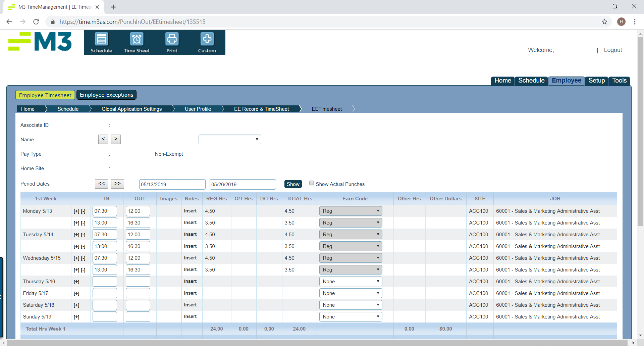Add a row for Thursday 5/16
Image resolution: width=644 pixels, height=346 pixels.
pyautogui.click(x=76, y=282)
